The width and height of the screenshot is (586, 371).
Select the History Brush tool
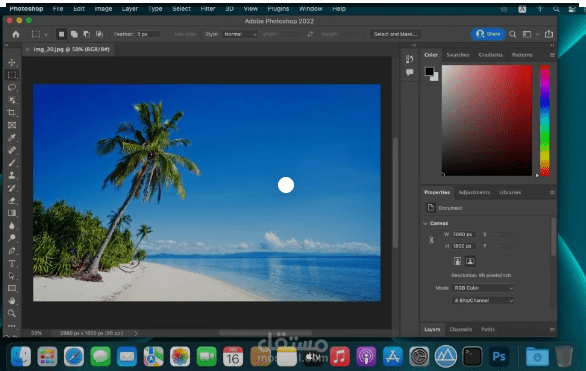coord(12,188)
